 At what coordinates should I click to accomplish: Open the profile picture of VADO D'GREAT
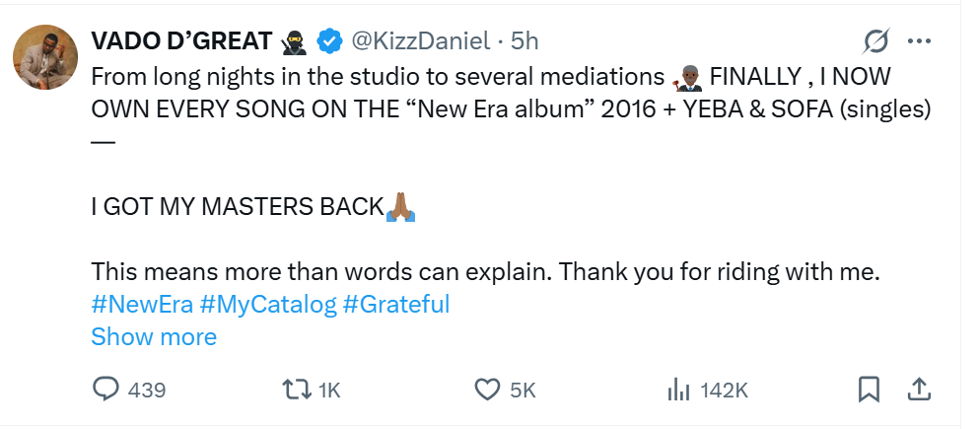click(45, 58)
